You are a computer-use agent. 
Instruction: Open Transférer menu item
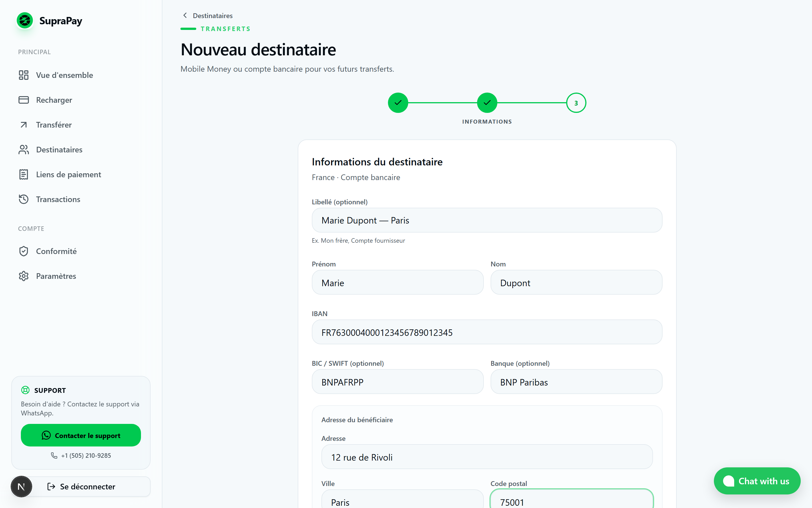click(81, 125)
